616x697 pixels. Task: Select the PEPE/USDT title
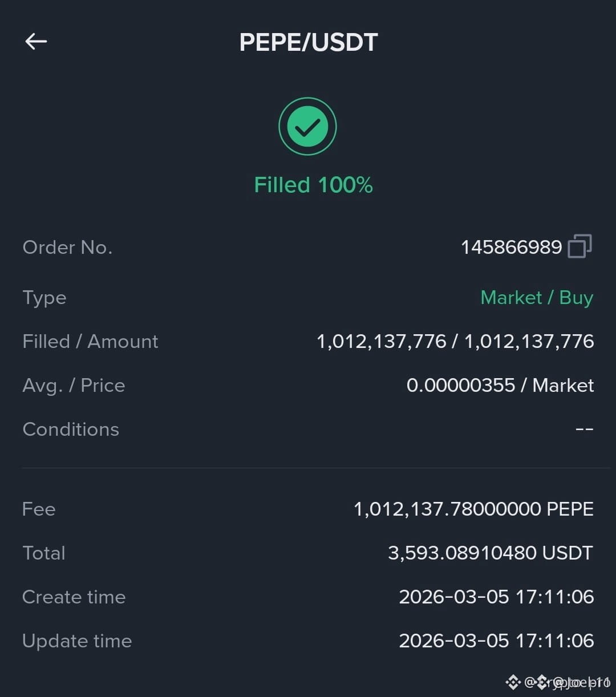[x=309, y=42]
